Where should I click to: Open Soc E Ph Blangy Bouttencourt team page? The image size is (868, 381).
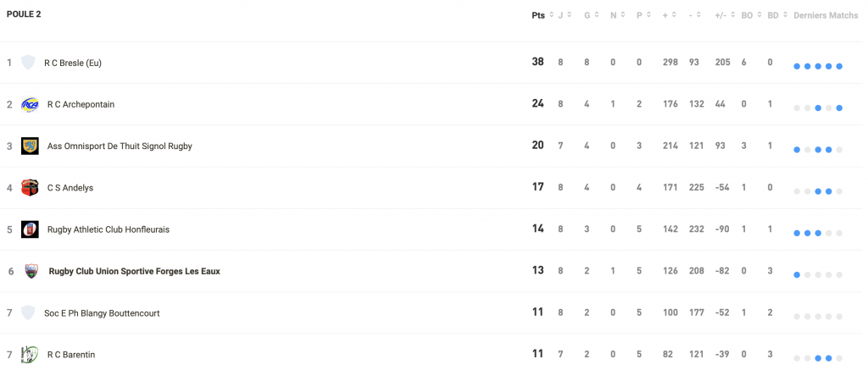click(102, 313)
